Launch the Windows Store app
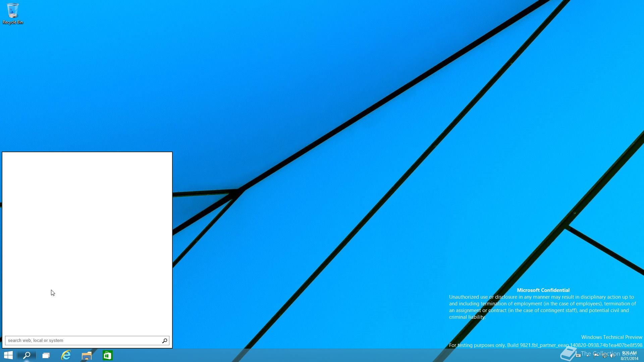Screen dimensions: 644x362 [107, 355]
